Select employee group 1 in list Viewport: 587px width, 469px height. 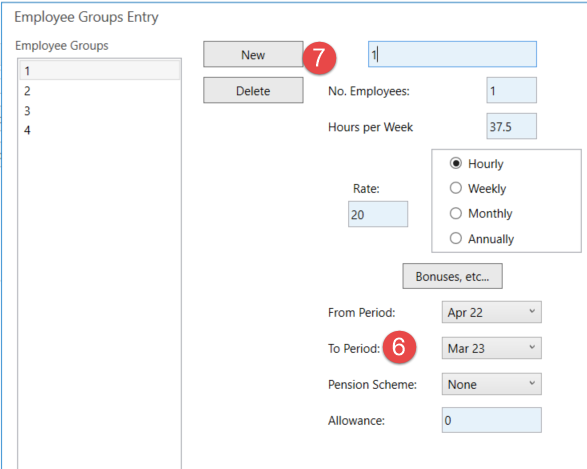tap(100, 70)
